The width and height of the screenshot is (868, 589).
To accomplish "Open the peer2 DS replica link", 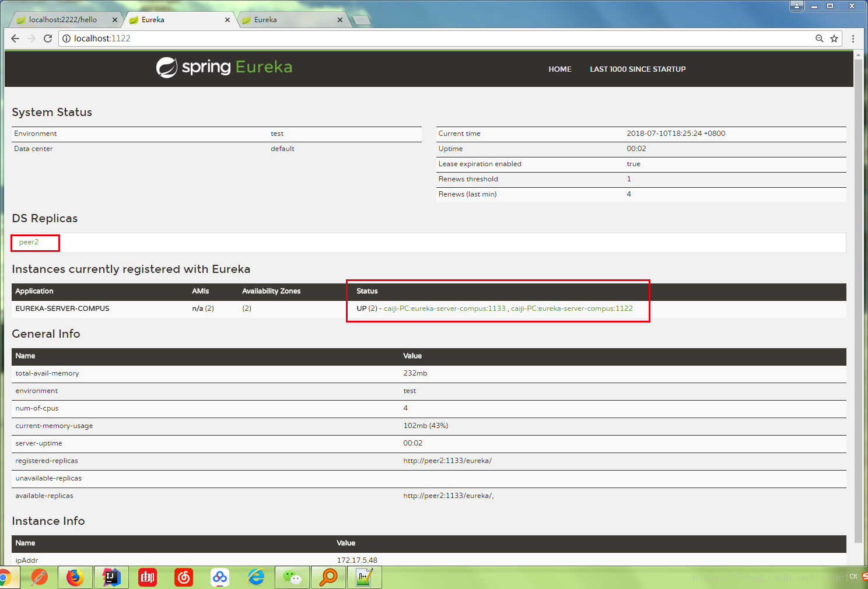I will click(x=29, y=242).
